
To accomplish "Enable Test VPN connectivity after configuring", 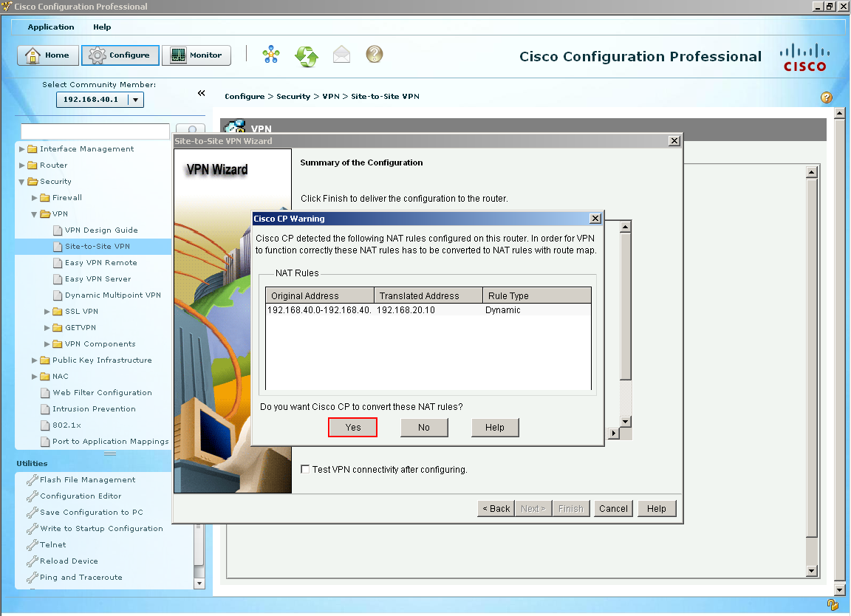I will (x=306, y=469).
